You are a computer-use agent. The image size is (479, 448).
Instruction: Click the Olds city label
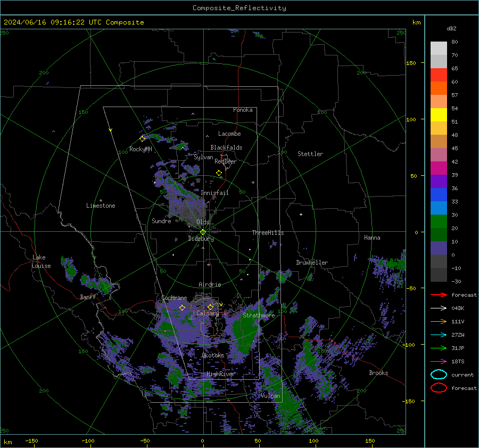[x=203, y=222]
